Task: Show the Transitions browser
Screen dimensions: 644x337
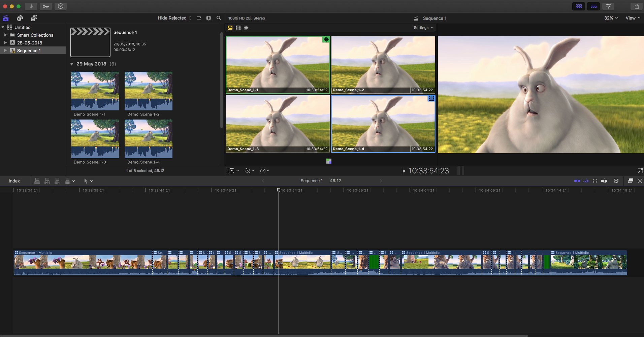Action: (x=640, y=181)
